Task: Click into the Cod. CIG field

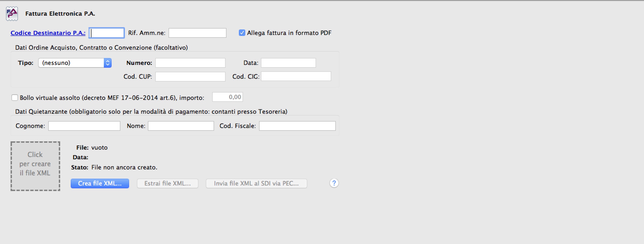Action: (296, 76)
